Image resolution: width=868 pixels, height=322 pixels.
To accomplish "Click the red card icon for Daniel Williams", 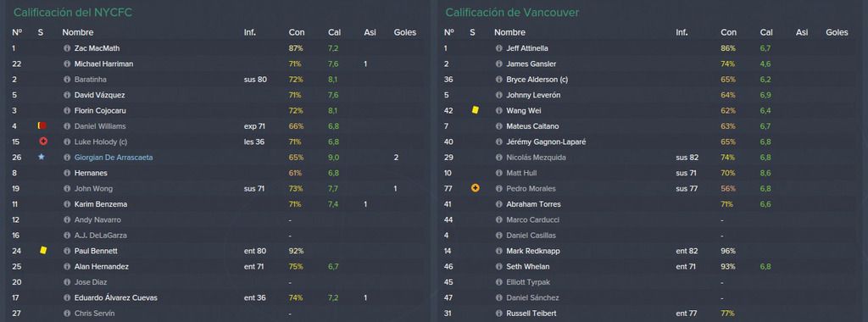I will 42,126.
